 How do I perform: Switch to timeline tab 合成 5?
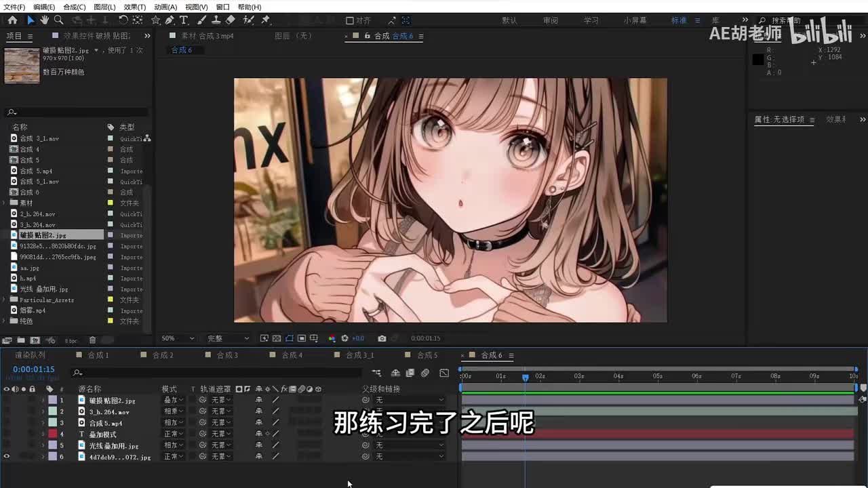[427, 355]
